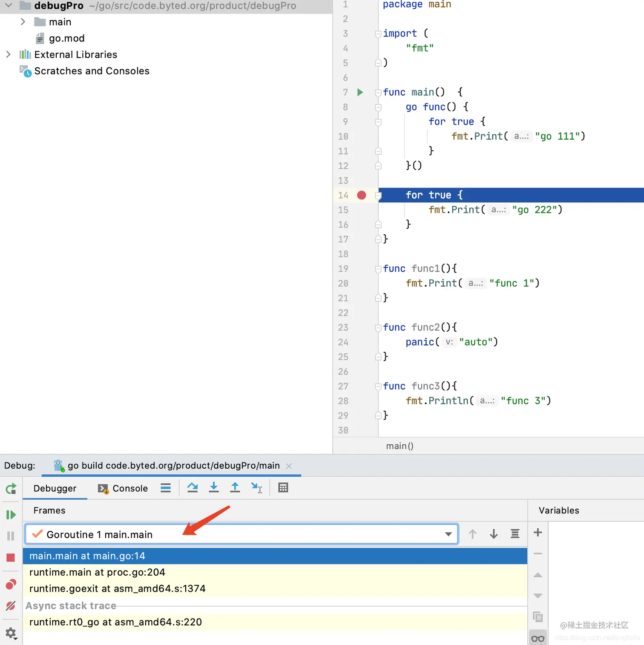
Task: Switch to the Debugger tab
Action: coord(55,488)
